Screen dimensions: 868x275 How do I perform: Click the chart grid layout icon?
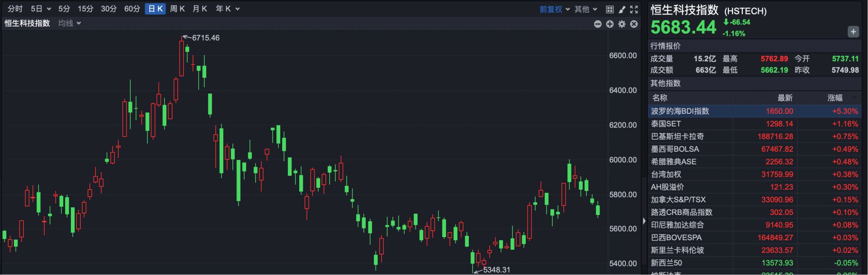pos(609,9)
